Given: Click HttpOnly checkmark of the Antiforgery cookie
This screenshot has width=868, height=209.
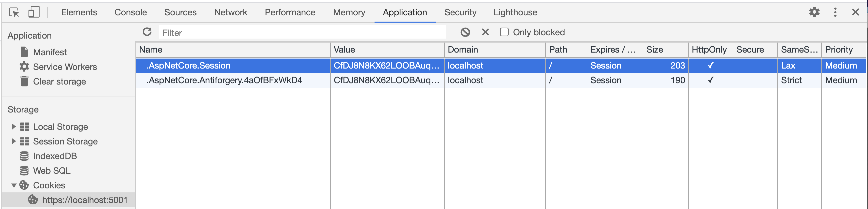Looking at the screenshot, I should coord(710,81).
